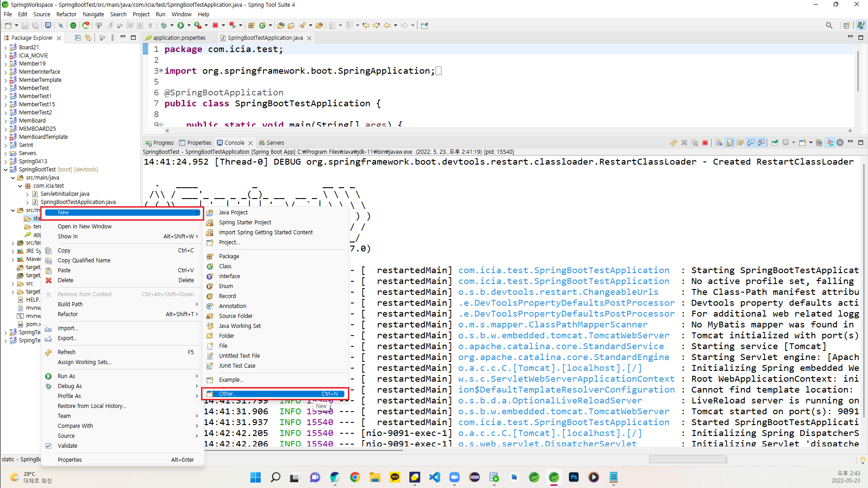868x488 pixels.
Task: Click the magnifier Search icon at top right
Action: (829, 26)
